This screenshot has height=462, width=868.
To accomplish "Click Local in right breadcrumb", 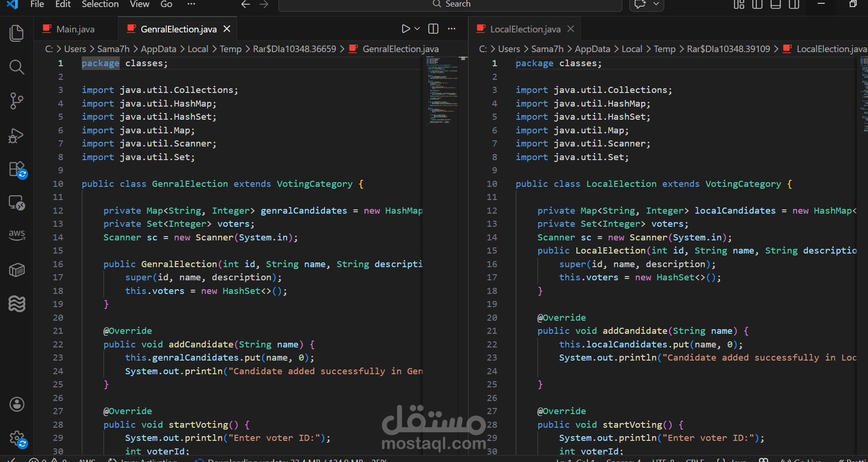I will point(632,49).
